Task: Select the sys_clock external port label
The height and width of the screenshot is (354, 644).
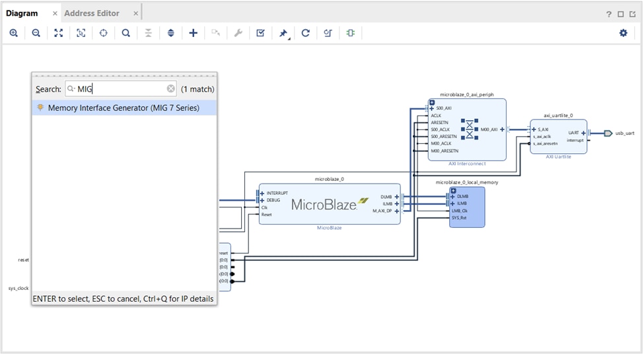Action: coord(18,289)
